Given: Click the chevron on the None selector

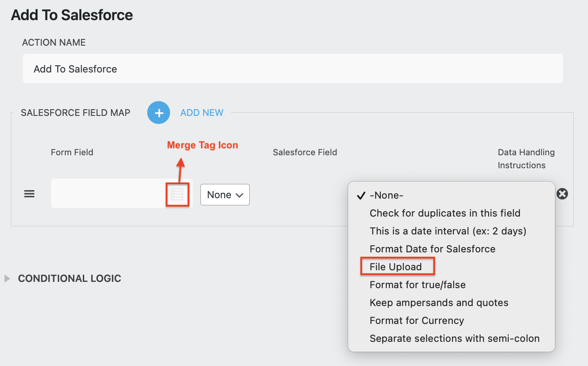Looking at the screenshot, I should 239,195.
